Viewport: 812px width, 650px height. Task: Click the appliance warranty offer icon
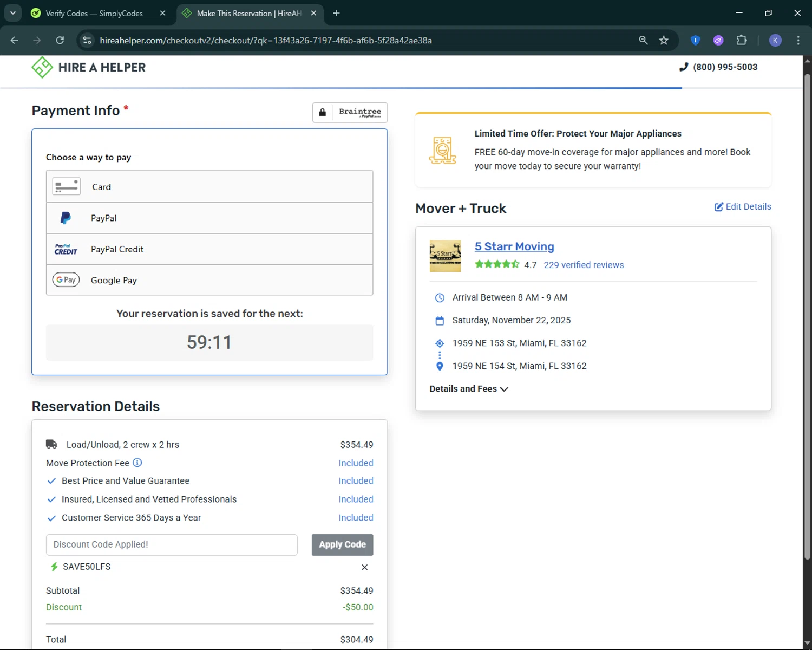(x=443, y=150)
